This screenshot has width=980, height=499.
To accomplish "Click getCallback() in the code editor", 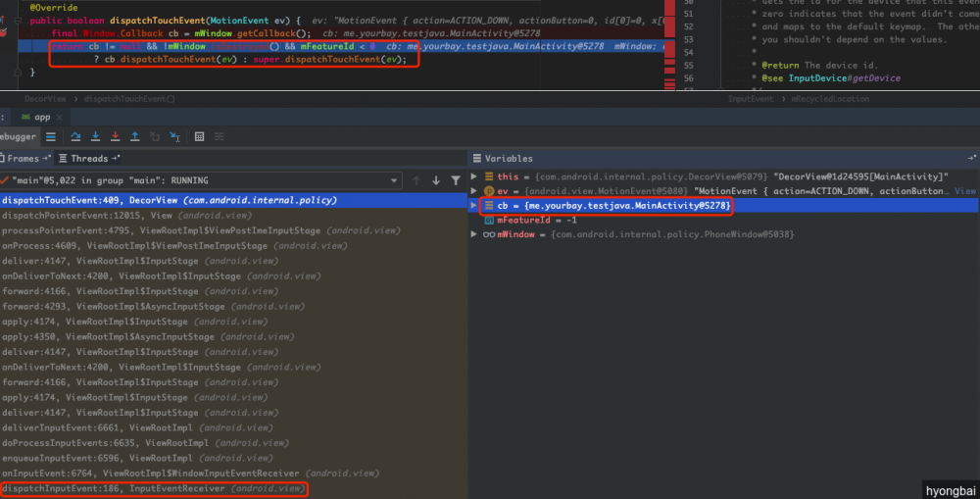I will 273,33.
